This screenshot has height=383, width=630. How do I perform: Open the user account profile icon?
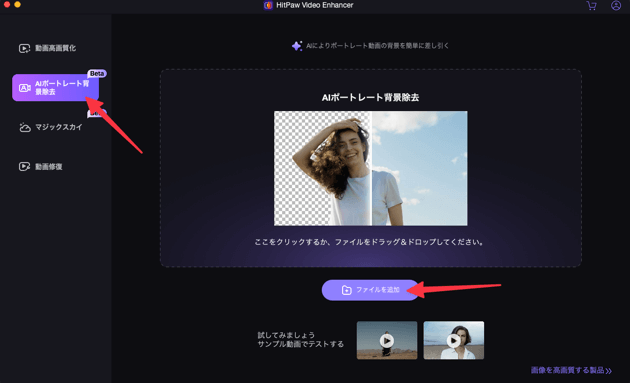click(x=616, y=6)
